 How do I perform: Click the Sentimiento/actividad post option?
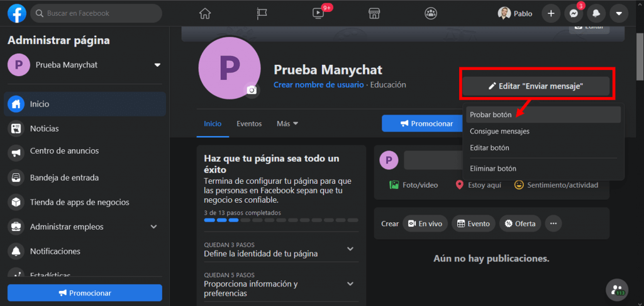click(x=556, y=185)
